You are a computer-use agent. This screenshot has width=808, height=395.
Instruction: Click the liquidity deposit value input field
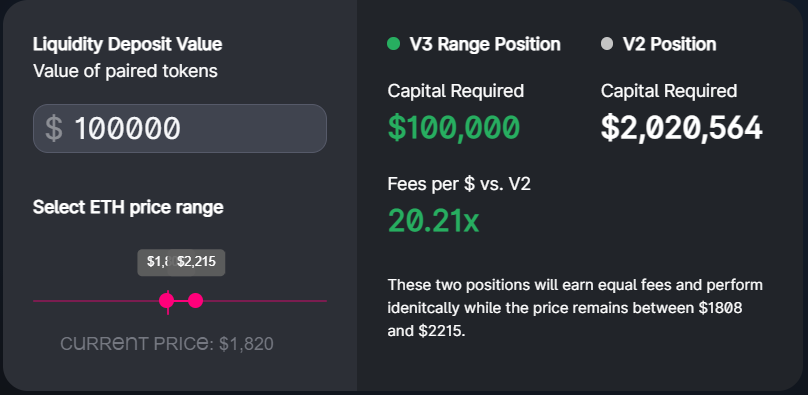tap(180, 128)
